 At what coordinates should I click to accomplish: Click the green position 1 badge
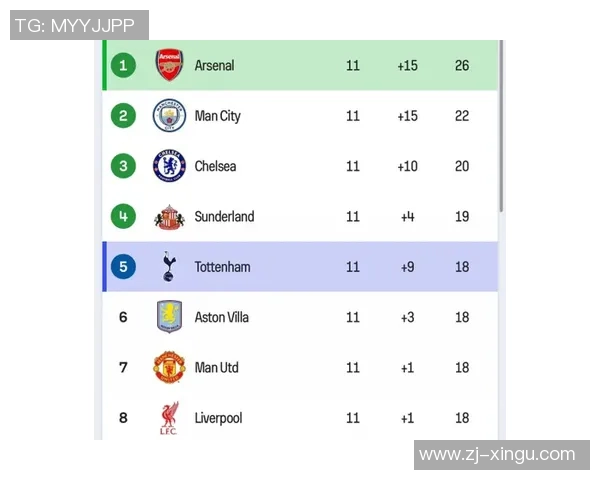(x=123, y=65)
